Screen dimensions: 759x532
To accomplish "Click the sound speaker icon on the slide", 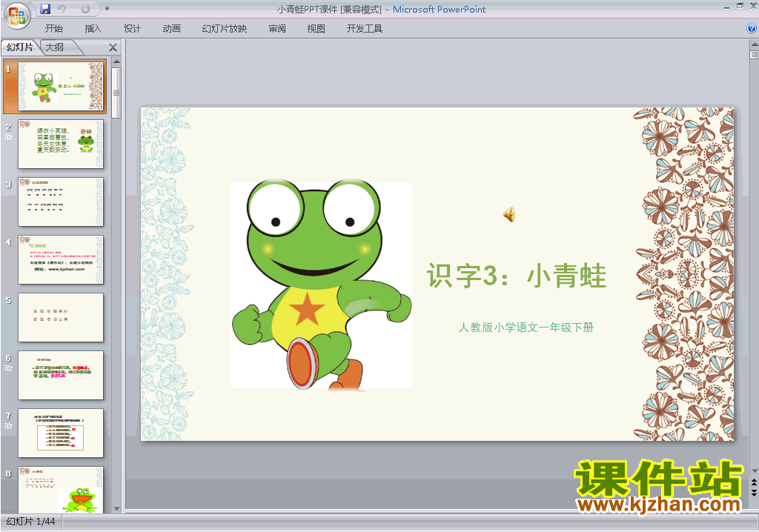I will point(508,214).
